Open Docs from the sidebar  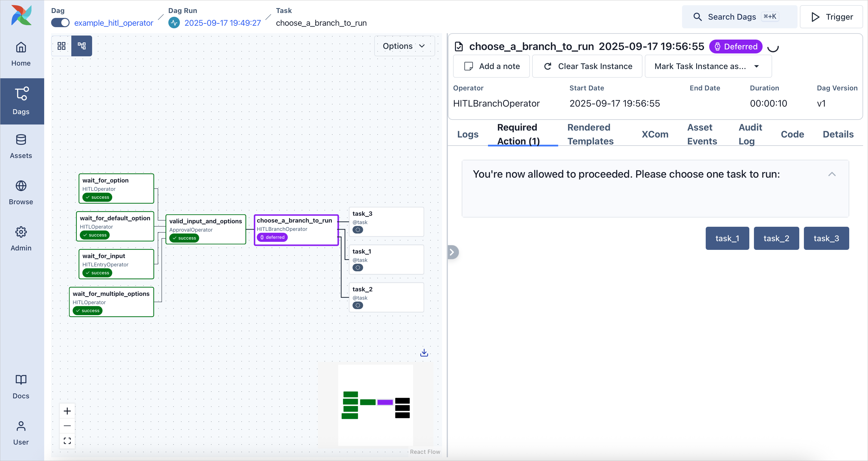point(21,386)
